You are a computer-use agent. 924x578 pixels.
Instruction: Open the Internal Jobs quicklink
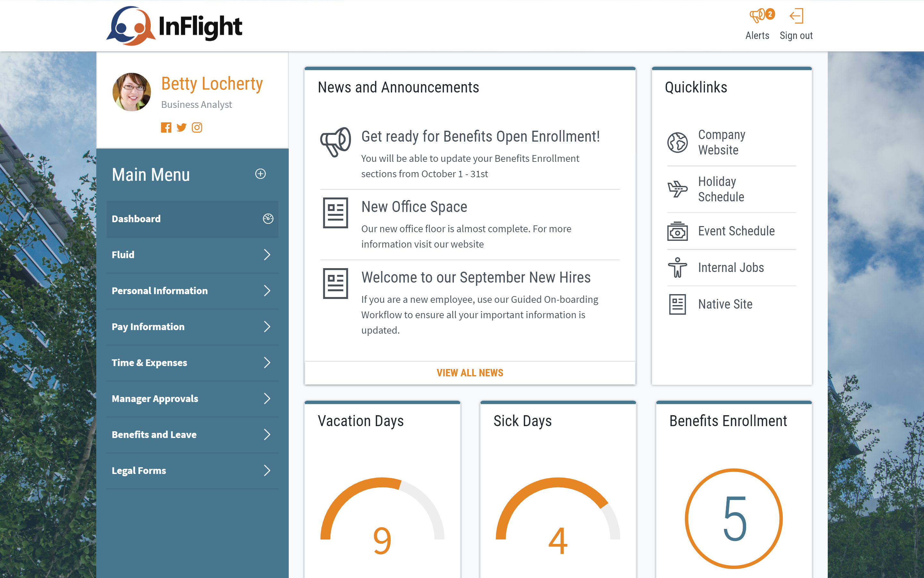pos(732,267)
